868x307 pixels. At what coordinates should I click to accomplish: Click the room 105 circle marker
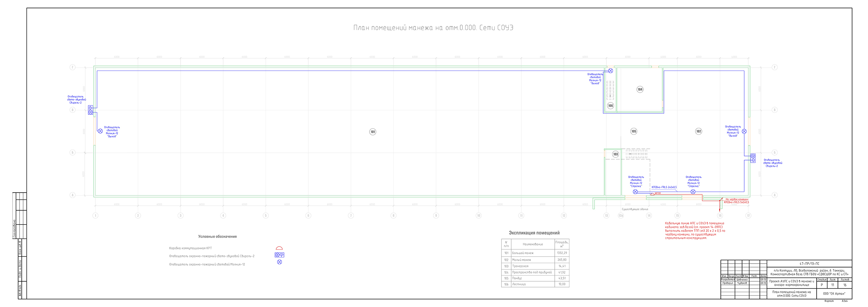634,131
